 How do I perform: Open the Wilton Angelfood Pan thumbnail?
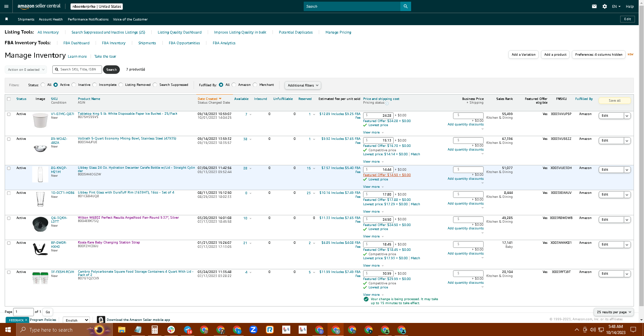(x=40, y=224)
